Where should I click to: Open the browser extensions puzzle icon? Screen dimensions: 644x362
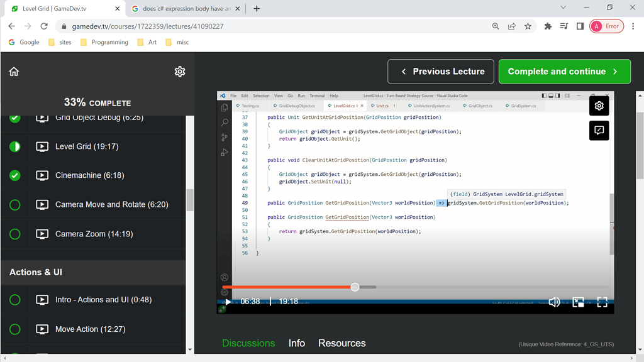pyautogui.click(x=548, y=26)
